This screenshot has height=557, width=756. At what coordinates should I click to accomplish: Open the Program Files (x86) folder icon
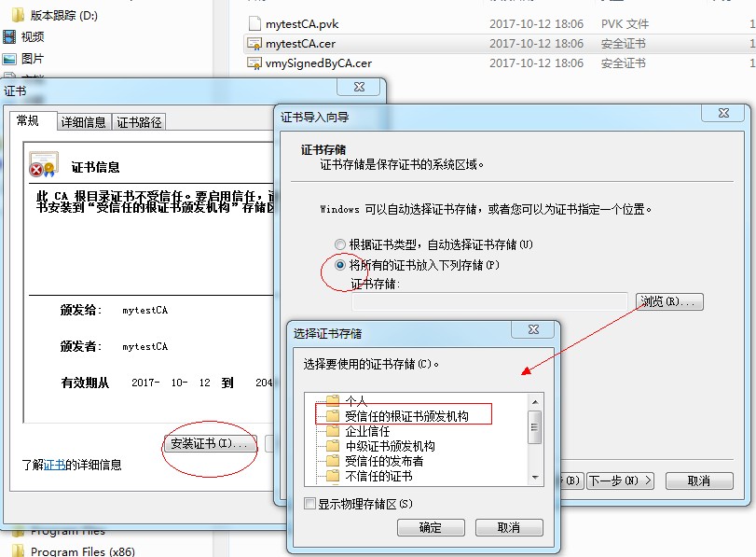pos(18,550)
